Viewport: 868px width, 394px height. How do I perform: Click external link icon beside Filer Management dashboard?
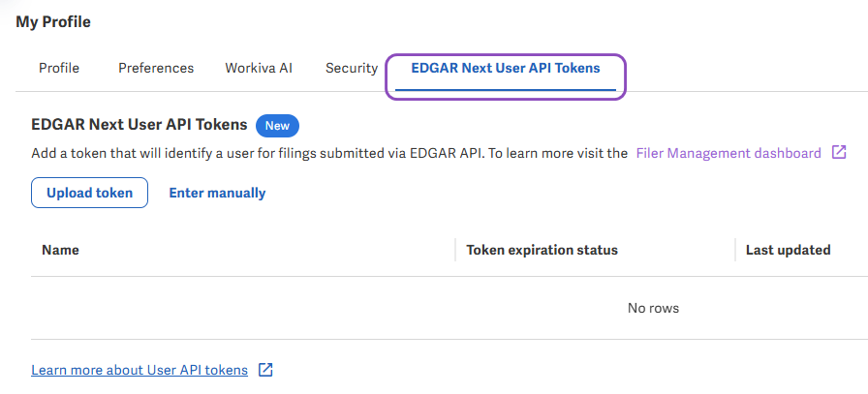coord(839,152)
